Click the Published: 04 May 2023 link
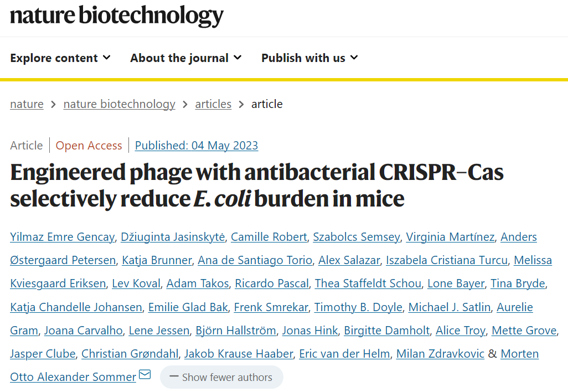568x392 pixels. pyautogui.click(x=197, y=146)
